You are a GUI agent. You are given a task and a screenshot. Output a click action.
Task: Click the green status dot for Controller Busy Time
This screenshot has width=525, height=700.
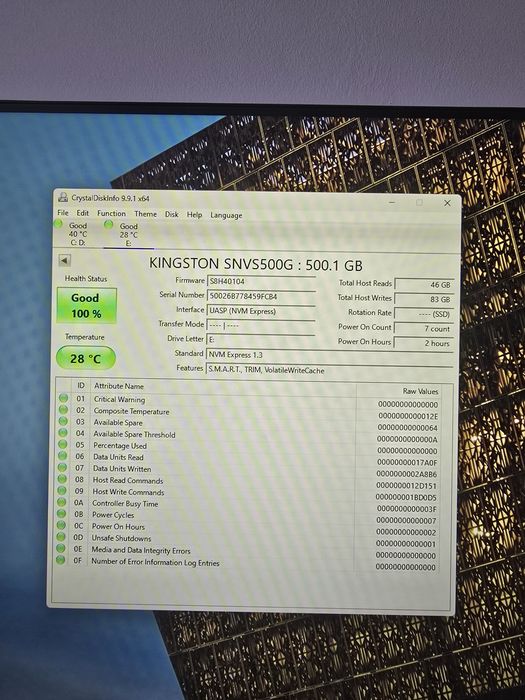pos(62,502)
